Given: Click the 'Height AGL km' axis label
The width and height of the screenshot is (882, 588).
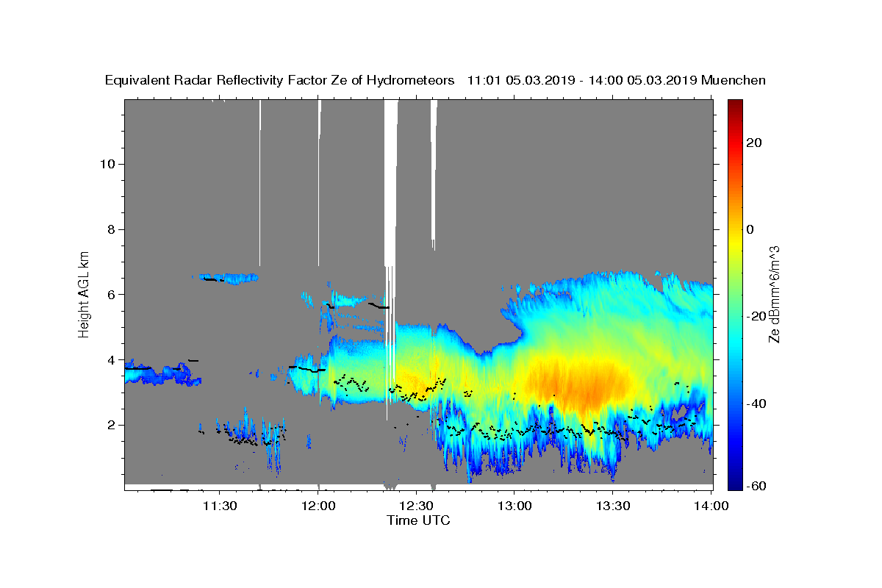Looking at the screenshot, I should [85, 293].
